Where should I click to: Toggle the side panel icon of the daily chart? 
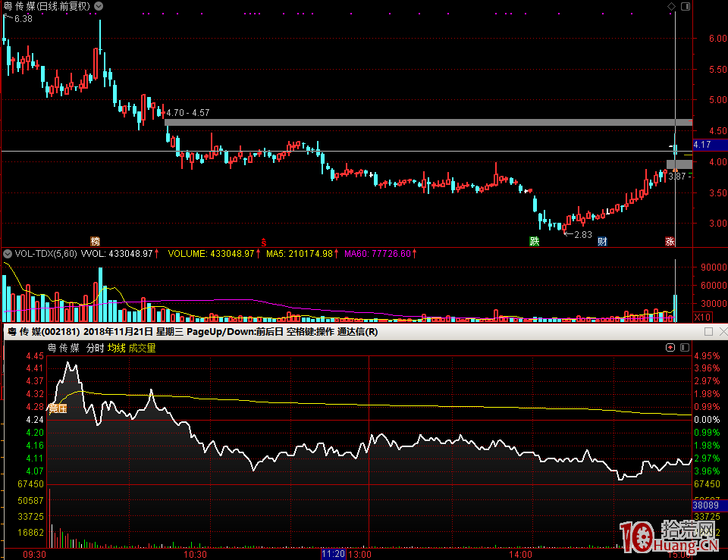686,6
